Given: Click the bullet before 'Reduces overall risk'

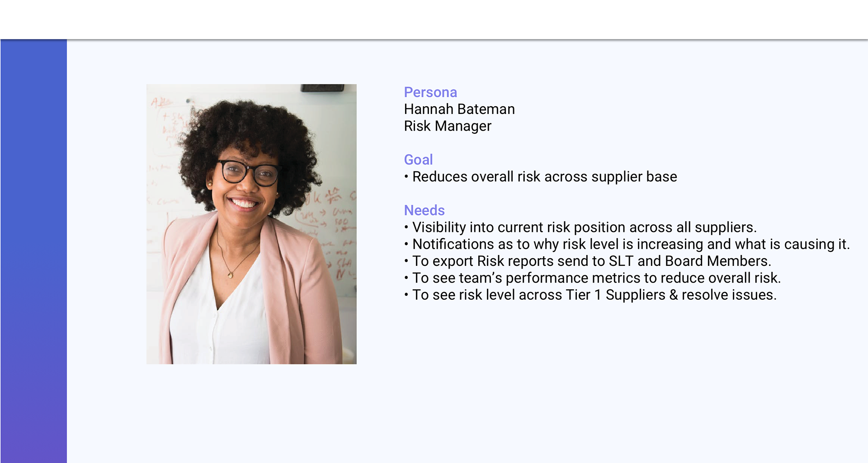Looking at the screenshot, I should 406,177.
